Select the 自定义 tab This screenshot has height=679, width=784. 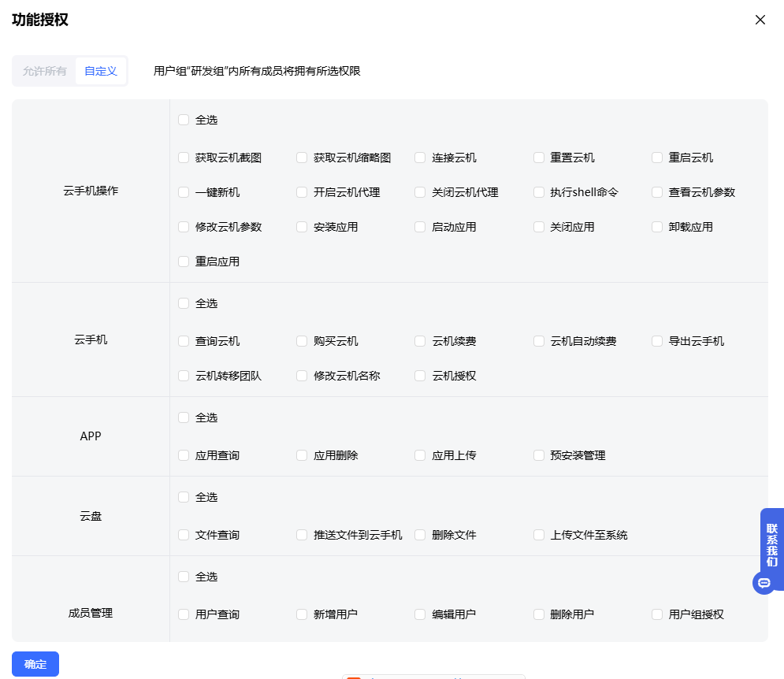pos(101,71)
